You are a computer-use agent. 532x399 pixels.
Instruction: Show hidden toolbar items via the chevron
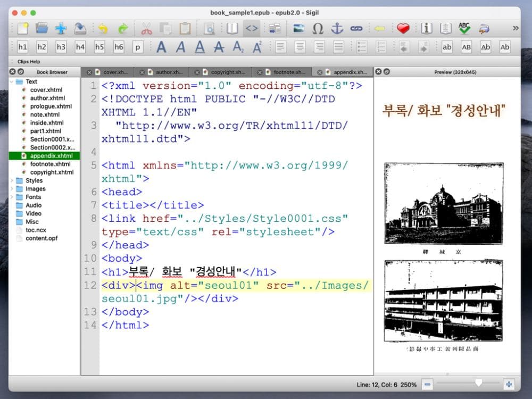(516, 28)
